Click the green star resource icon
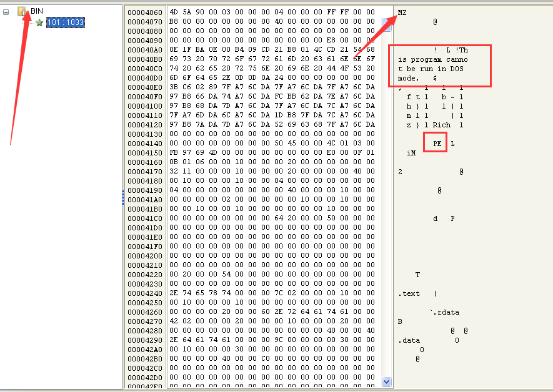553x392 pixels. tap(39, 22)
